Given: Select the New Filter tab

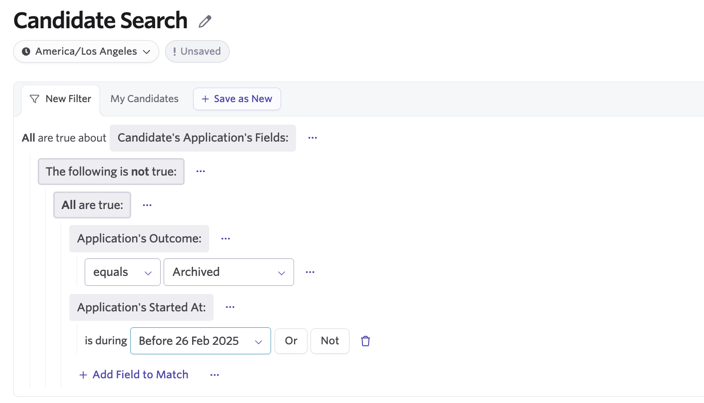Looking at the screenshot, I should pos(60,99).
